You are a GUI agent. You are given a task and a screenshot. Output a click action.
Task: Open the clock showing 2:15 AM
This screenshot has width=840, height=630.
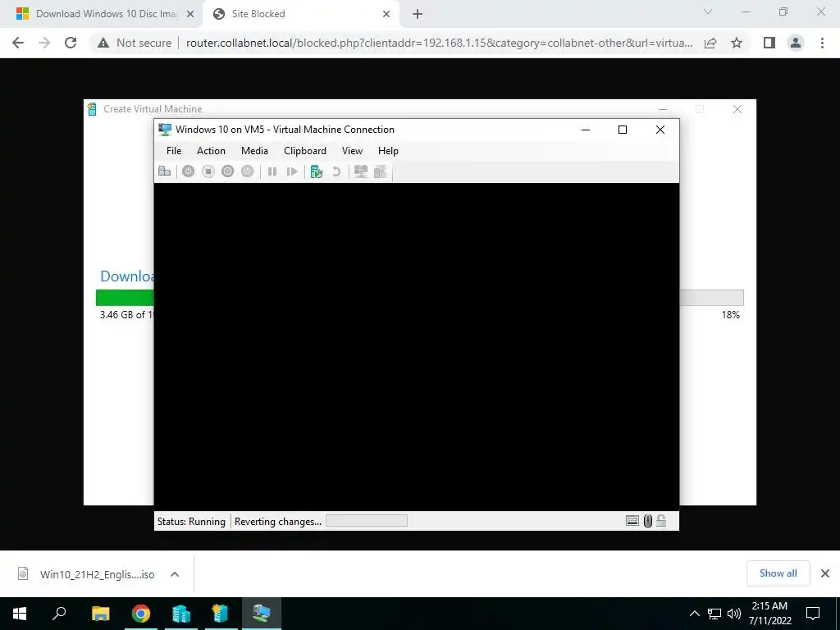[769, 614]
